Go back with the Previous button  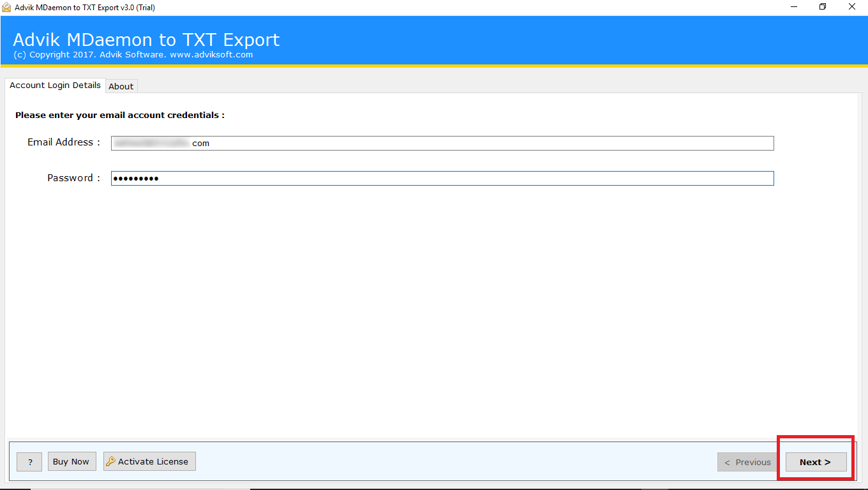point(747,462)
